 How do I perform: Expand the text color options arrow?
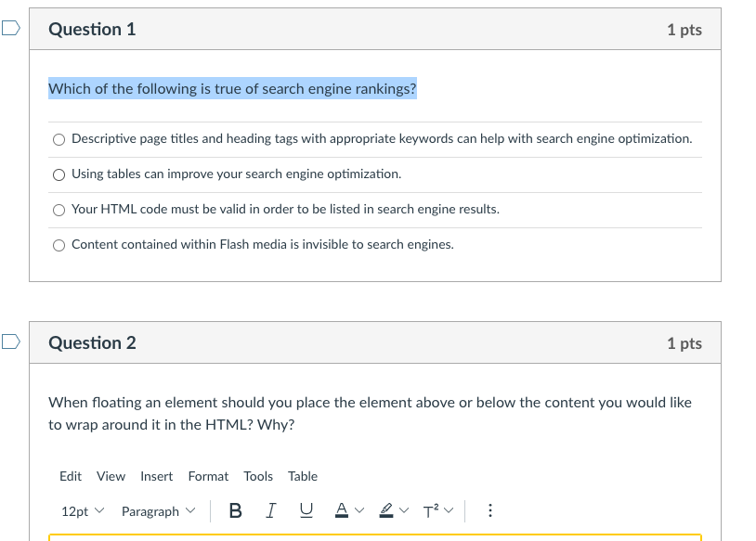click(359, 510)
